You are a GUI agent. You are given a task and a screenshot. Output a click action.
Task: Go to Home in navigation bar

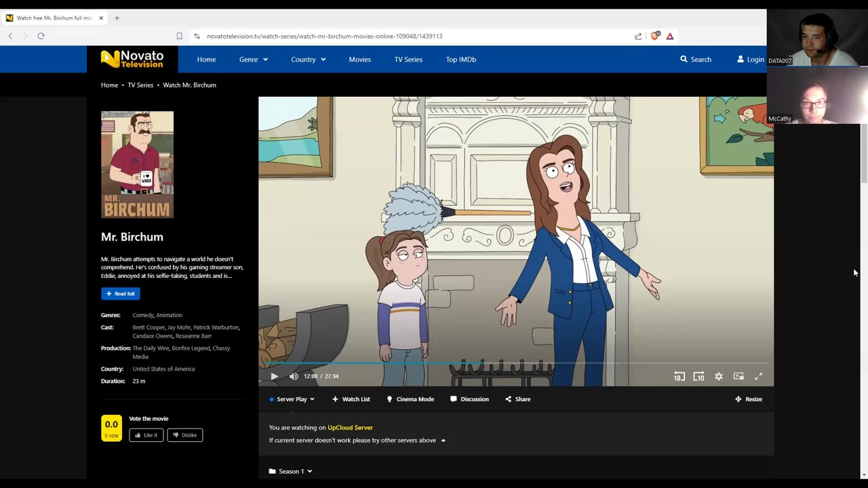click(206, 60)
